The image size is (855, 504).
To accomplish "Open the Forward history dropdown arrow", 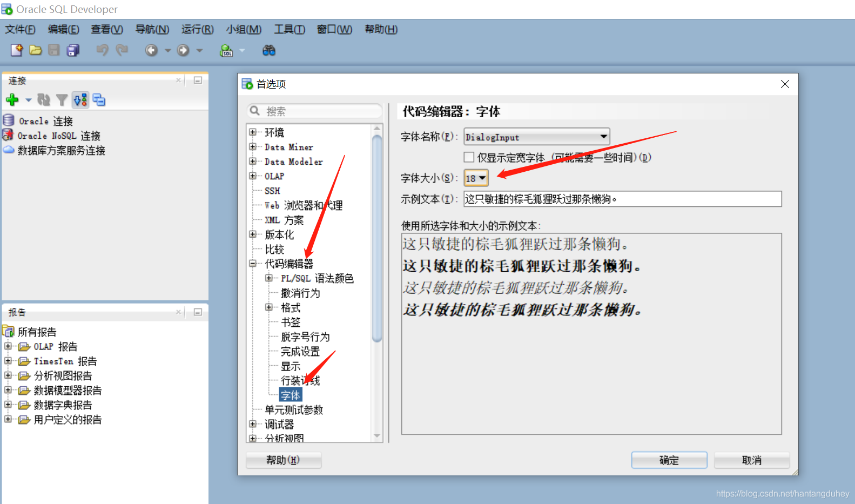I will [x=199, y=50].
